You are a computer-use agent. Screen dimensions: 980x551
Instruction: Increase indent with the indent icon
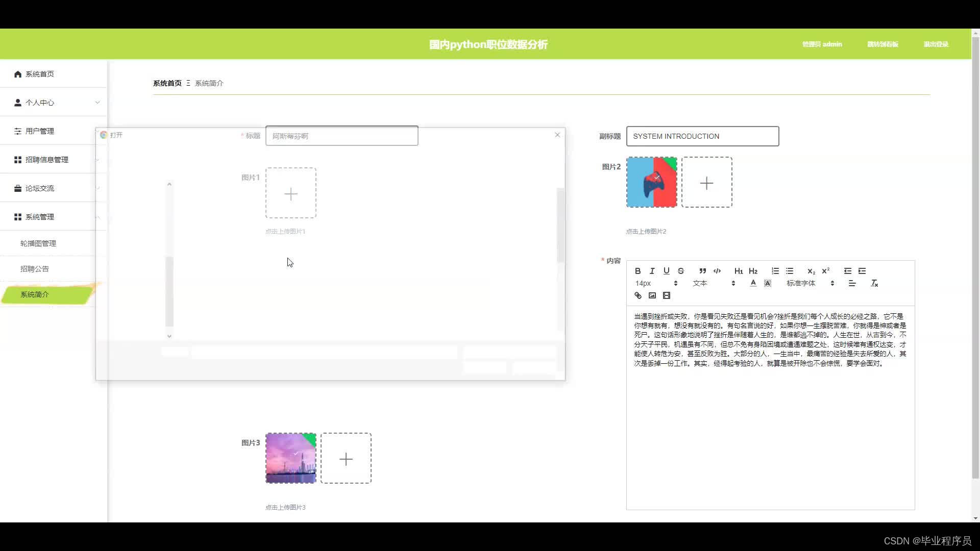[862, 271]
